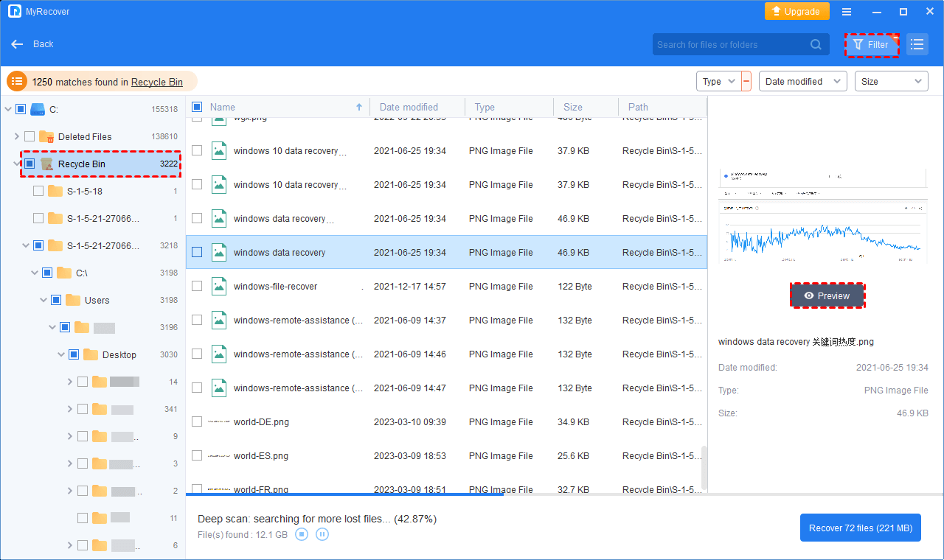Viewport: 944px width, 560px height.
Task: Pause the deep scan
Action: point(322,534)
